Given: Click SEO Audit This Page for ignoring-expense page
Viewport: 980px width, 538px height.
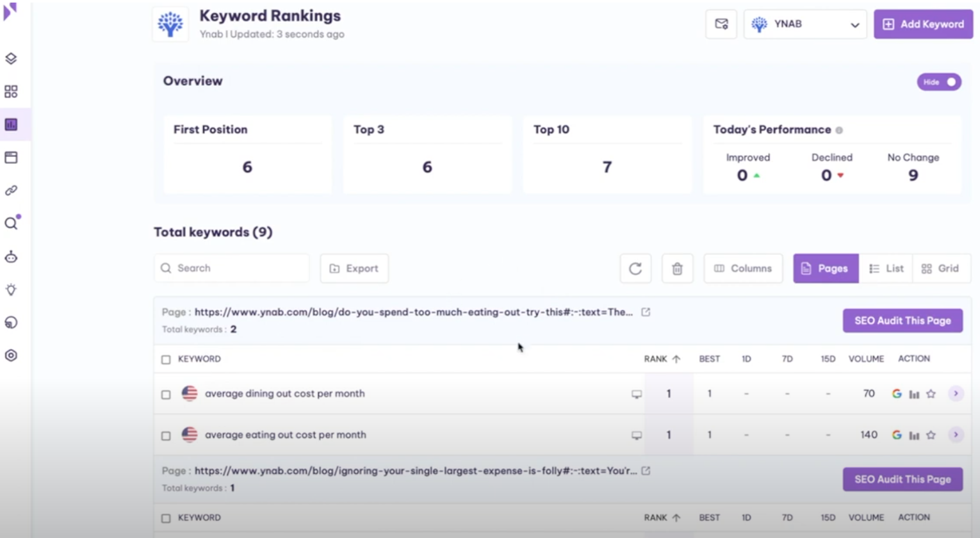Looking at the screenshot, I should click(902, 479).
